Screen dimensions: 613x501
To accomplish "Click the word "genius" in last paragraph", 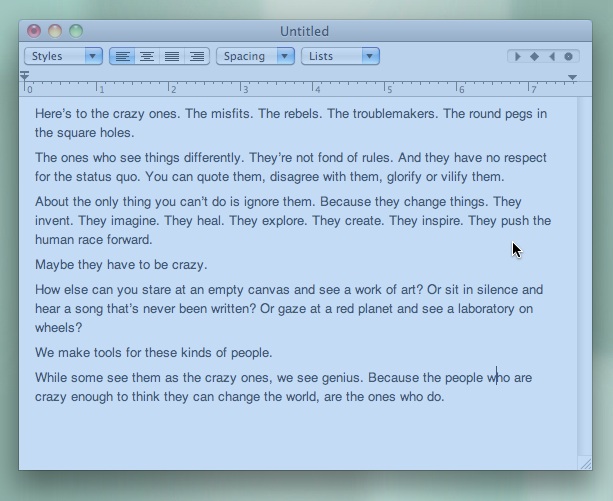I will click(340, 378).
